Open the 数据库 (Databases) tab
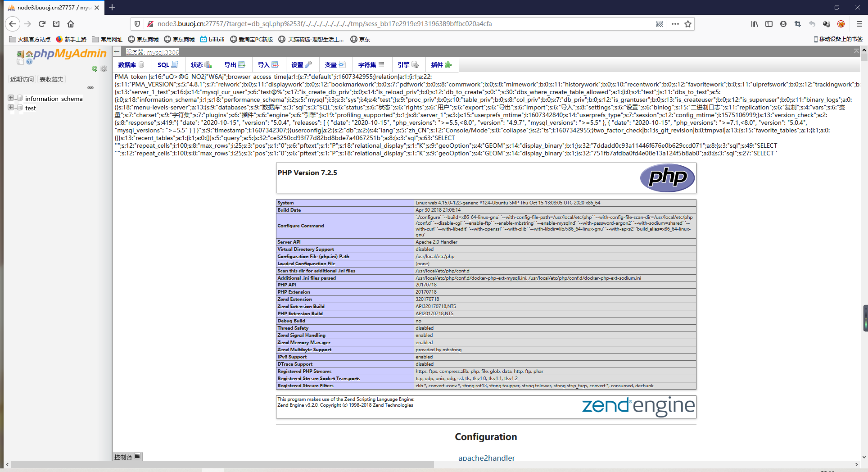The height and width of the screenshot is (472, 868). coord(131,65)
